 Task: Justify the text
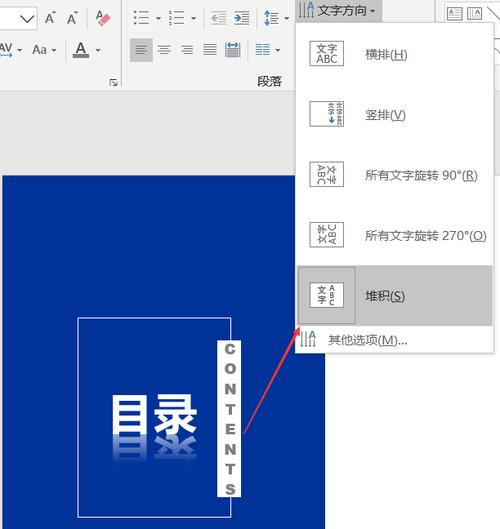click(210, 50)
